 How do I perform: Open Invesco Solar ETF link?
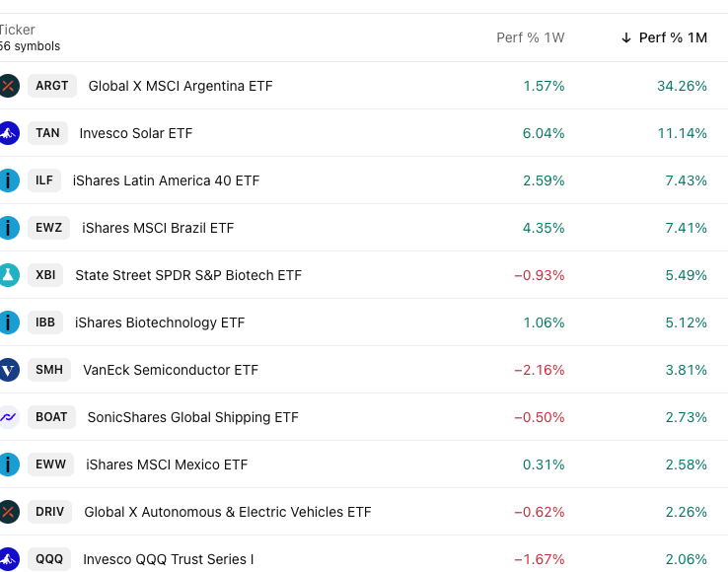tap(136, 133)
